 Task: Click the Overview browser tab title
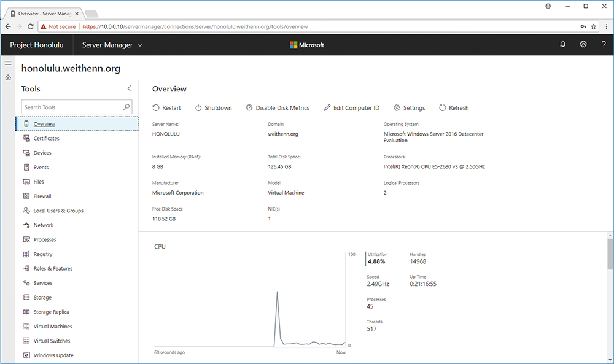click(44, 14)
